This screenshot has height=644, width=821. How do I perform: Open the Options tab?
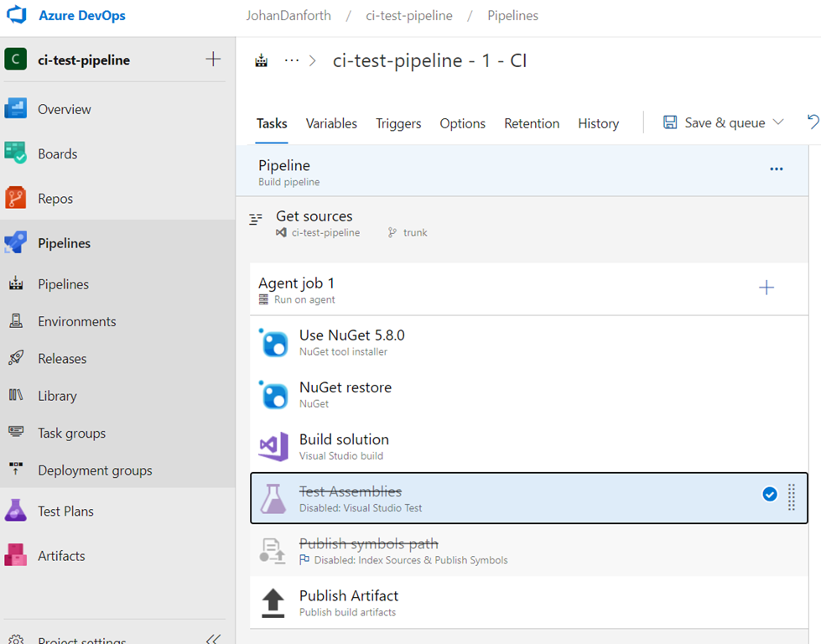click(x=462, y=123)
